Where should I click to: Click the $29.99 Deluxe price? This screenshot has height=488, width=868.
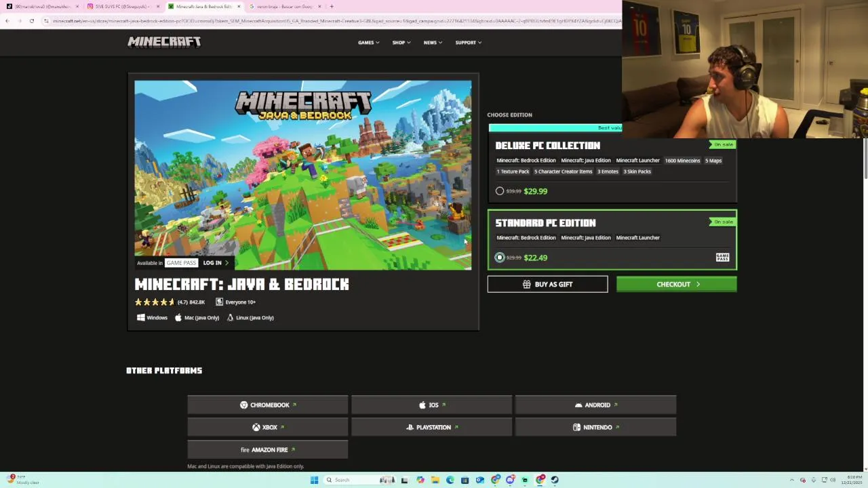click(536, 191)
